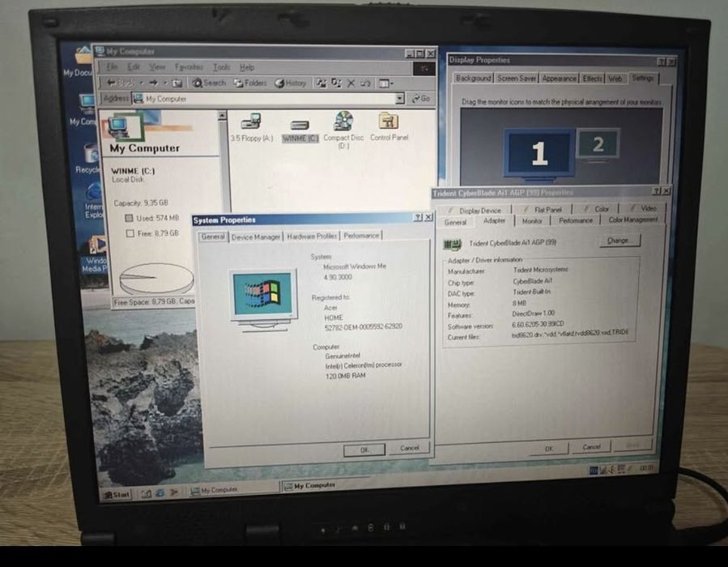This screenshot has width=728, height=567.
Task: Open the Edit menu in My Computer
Action: pos(134,67)
